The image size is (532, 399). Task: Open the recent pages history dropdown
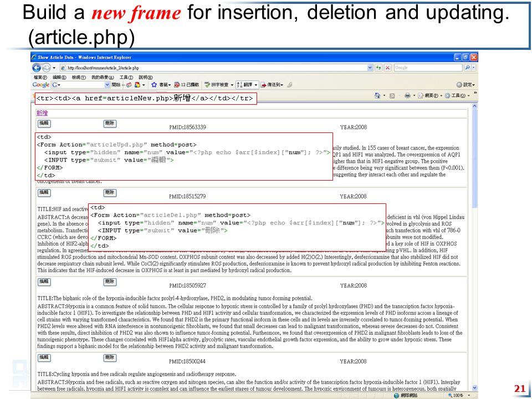tap(54, 68)
